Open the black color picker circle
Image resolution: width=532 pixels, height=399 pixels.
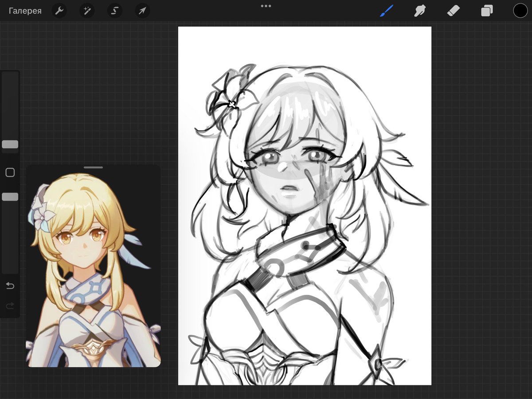pyautogui.click(x=520, y=11)
